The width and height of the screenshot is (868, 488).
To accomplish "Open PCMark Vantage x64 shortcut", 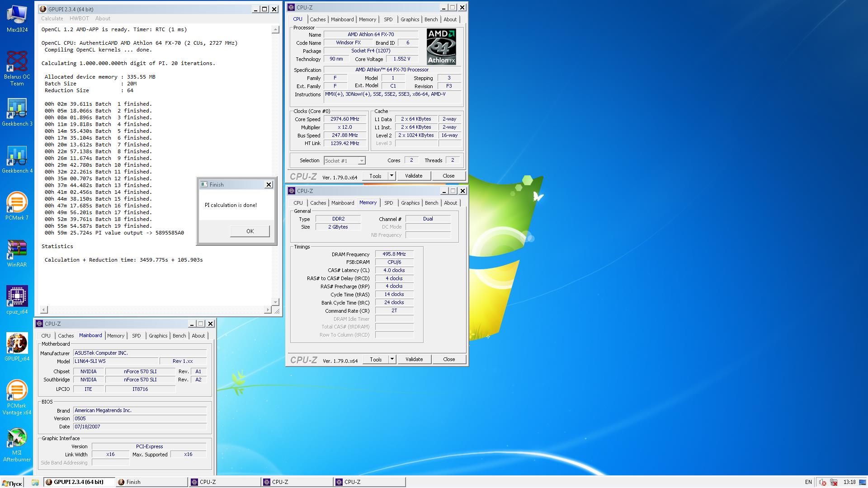I will [17, 398].
